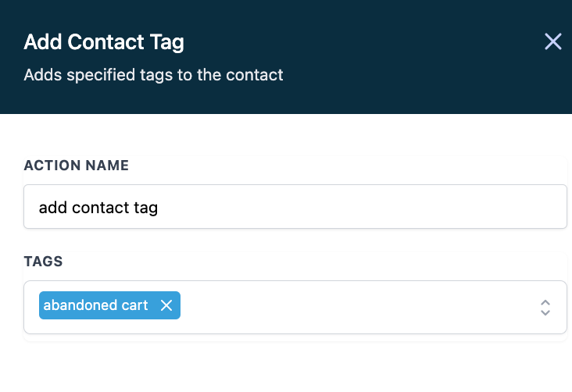This screenshot has width=572, height=392.
Task: Place cursor in 'add contact tag' text
Action: click(98, 208)
